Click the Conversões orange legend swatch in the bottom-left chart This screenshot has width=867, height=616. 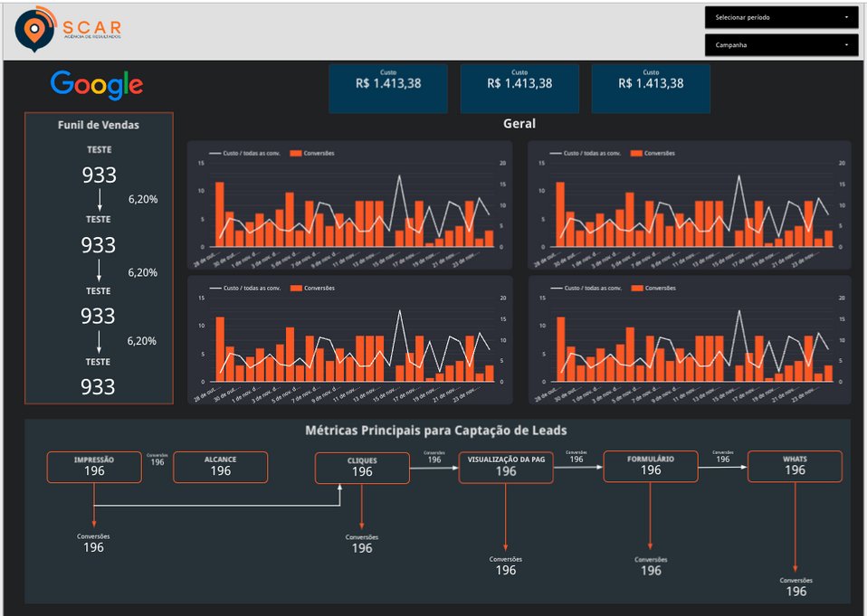point(296,288)
